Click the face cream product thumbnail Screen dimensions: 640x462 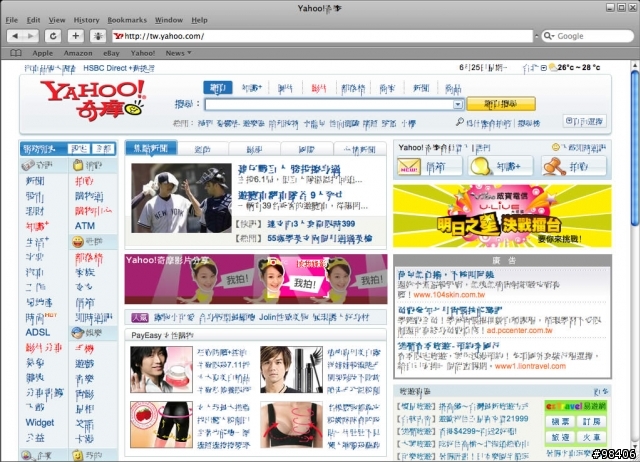click(x=161, y=369)
